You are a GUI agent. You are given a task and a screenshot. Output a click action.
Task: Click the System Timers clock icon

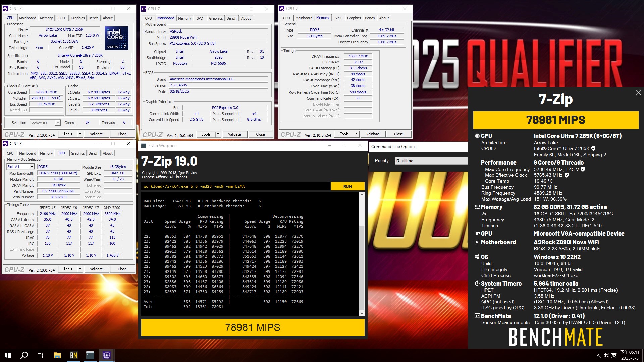[x=477, y=283]
